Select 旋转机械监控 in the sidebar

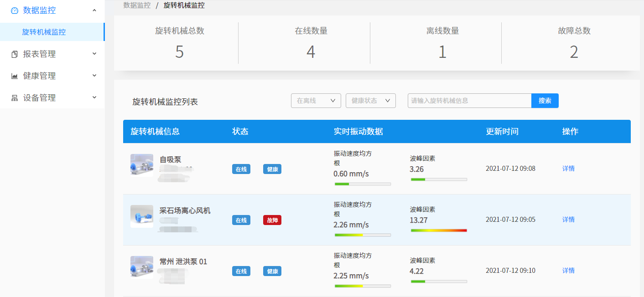click(44, 32)
